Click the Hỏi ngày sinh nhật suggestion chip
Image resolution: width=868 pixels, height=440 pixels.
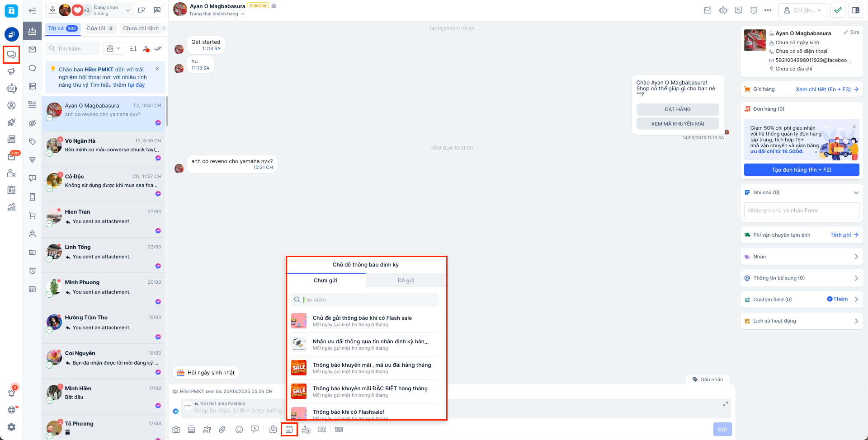(x=206, y=373)
